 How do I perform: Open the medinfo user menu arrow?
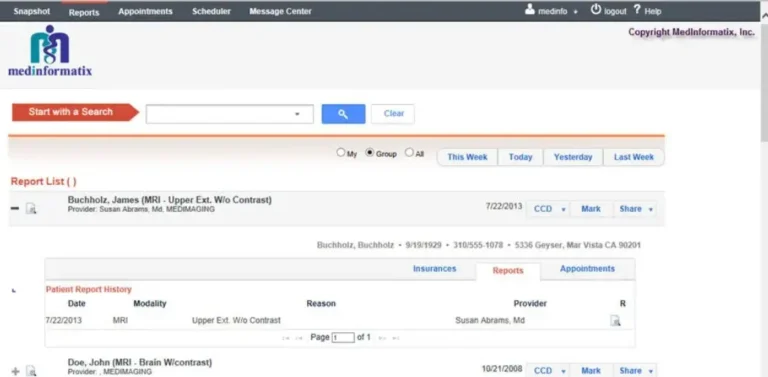(576, 12)
